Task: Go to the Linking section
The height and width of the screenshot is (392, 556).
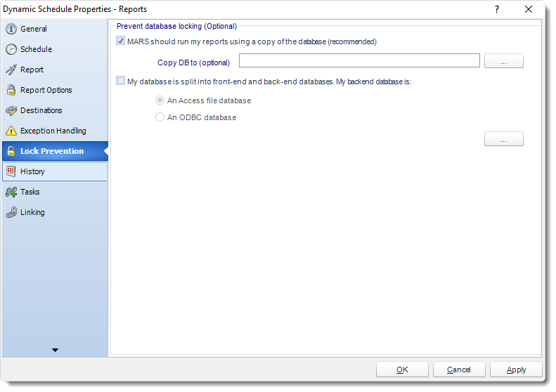Action: tap(55, 212)
